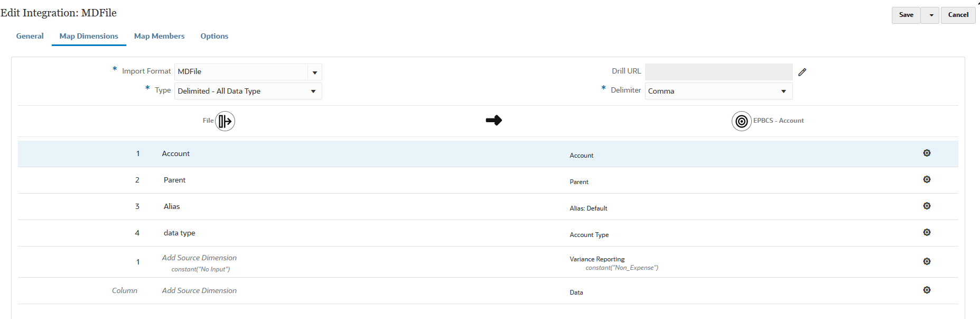The width and height of the screenshot is (980, 319).
Task: Open gear menu for Account Type row
Action: pyautogui.click(x=927, y=232)
